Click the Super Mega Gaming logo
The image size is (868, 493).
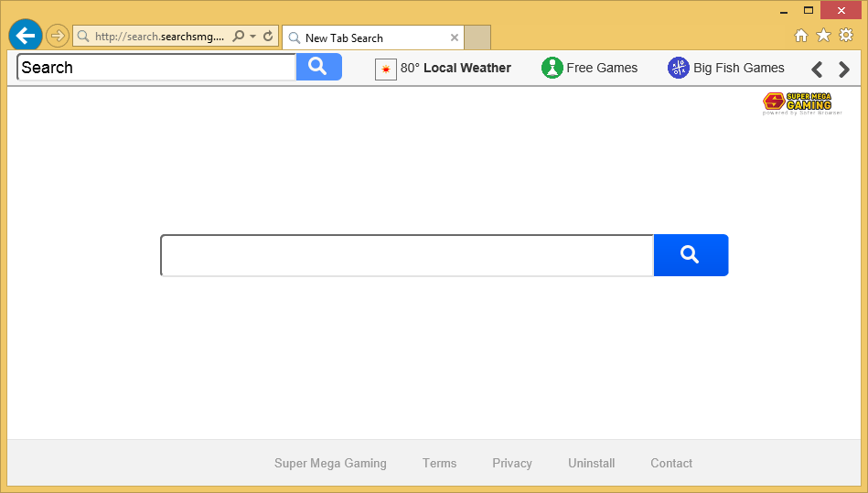[x=797, y=102]
